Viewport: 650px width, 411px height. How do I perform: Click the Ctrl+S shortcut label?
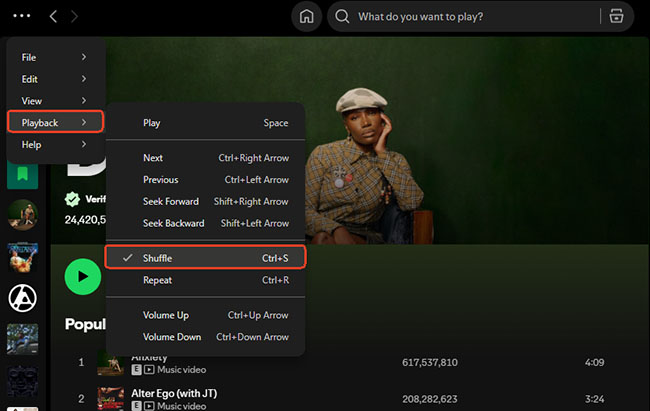click(x=275, y=258)
